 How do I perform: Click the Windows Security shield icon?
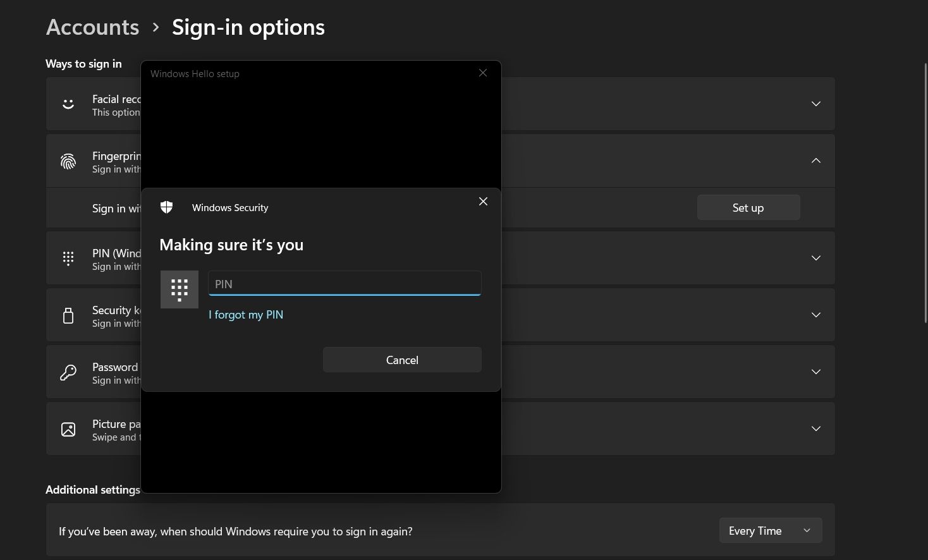tap(167, 207)
